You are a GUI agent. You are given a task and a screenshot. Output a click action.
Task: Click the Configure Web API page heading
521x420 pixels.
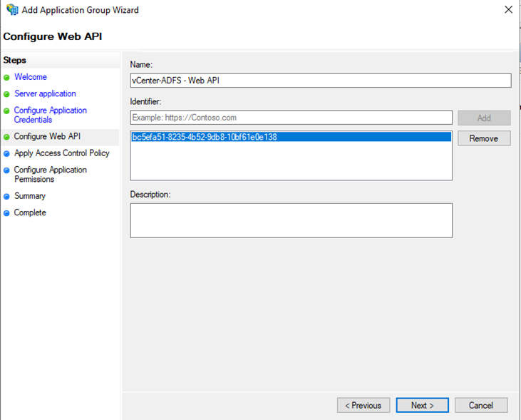click(53, 36)
